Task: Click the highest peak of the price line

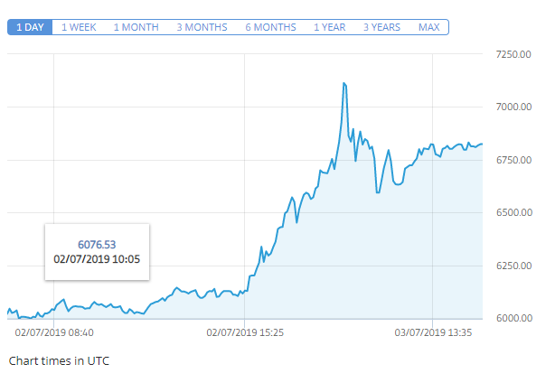Action: point(344,84)
